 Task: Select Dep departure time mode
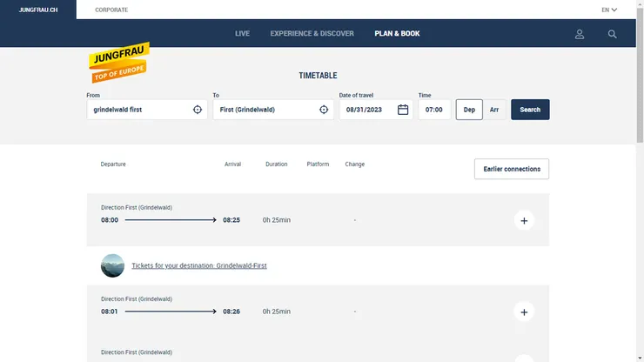tap(469, 110)
